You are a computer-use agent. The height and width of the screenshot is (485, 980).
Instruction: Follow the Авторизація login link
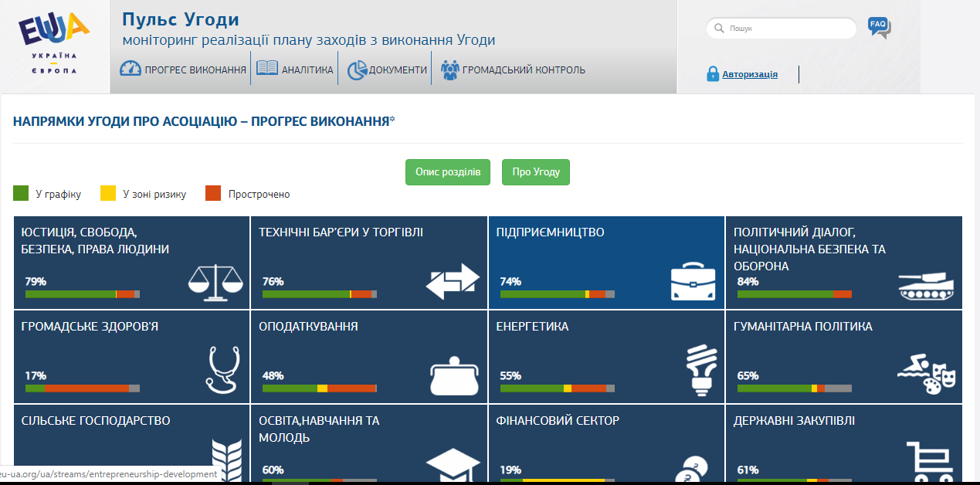(749, 75)
